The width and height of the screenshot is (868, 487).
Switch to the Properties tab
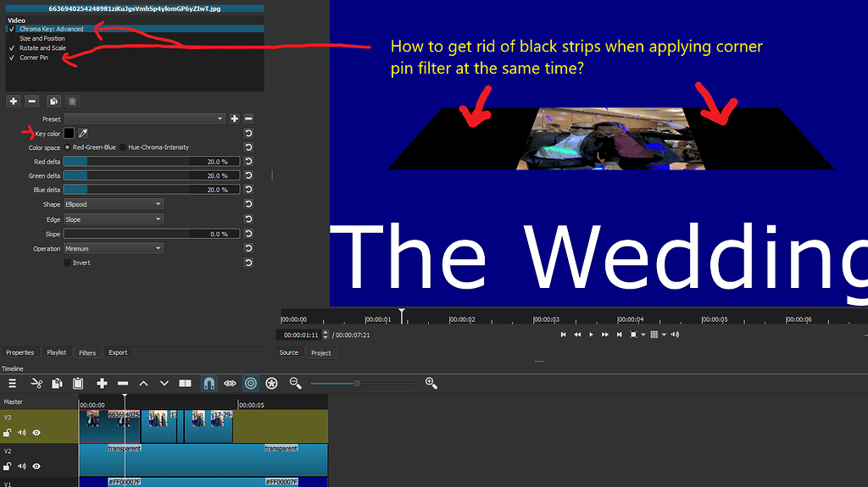pyautogui.click(x=20, y=352)
